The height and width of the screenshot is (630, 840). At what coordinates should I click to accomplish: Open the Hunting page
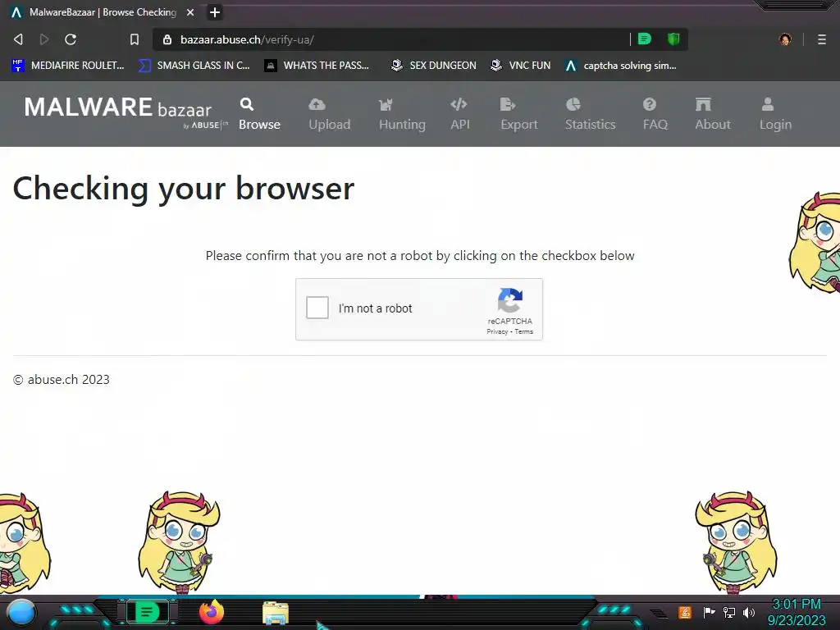(402, 114)
